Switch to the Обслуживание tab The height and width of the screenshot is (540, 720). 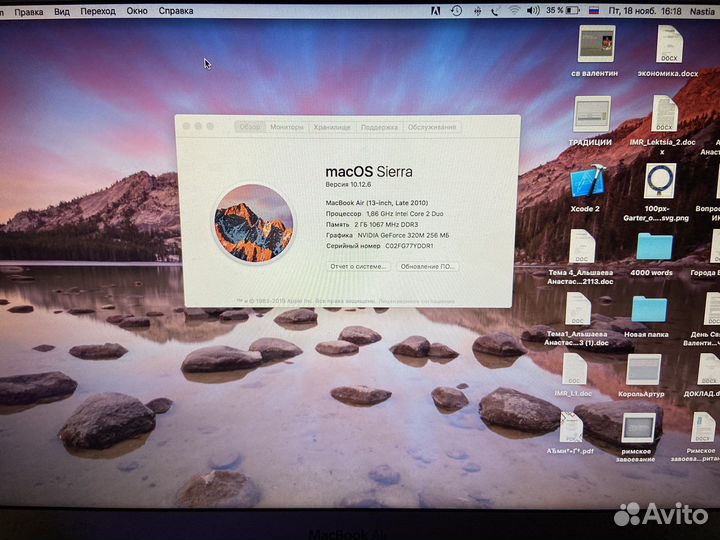tap(432, 127)
